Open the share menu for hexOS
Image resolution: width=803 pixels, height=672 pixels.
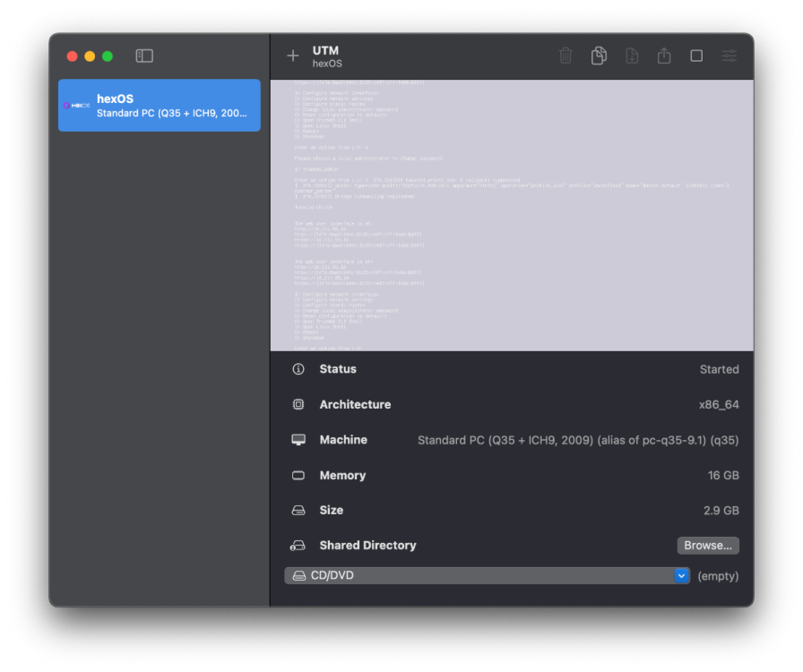(664, 56)
